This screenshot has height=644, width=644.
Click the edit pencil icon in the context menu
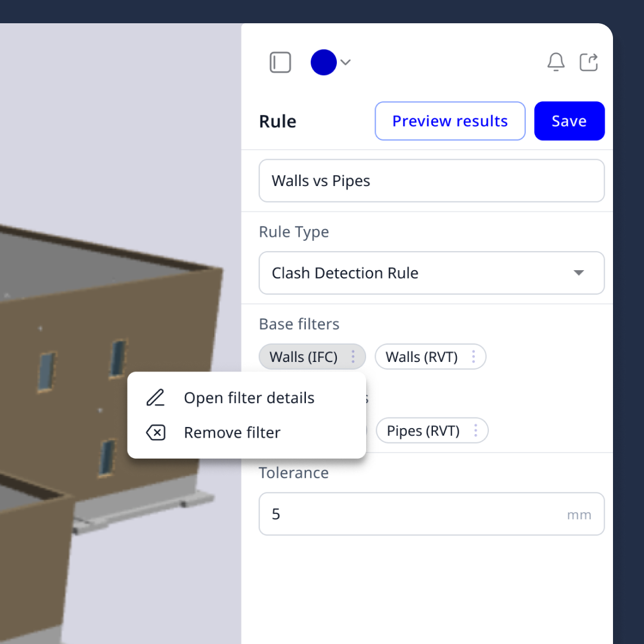tap(156, 398)
